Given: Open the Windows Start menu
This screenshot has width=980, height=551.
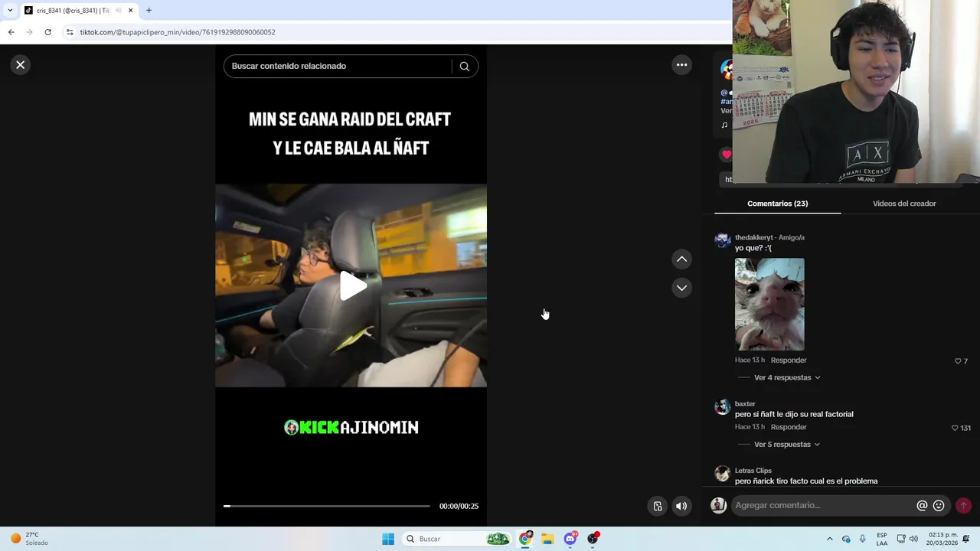Looking at the screenshot, I should (388, 539).
